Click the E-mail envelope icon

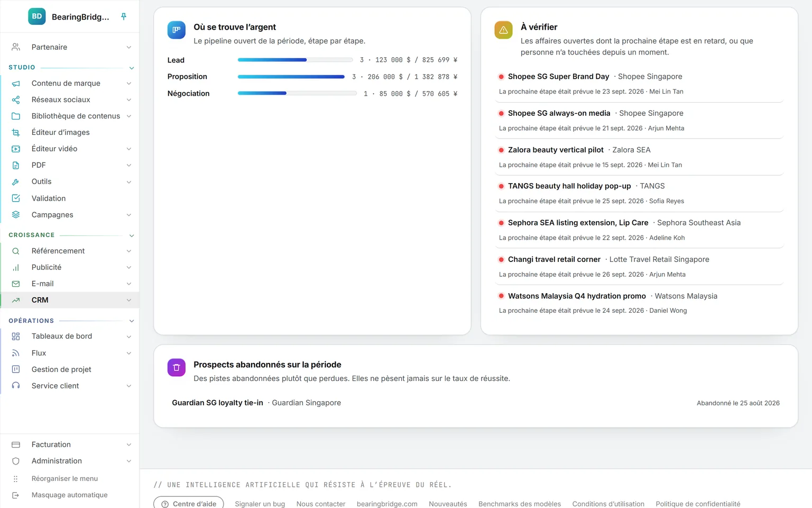point(16,284)
